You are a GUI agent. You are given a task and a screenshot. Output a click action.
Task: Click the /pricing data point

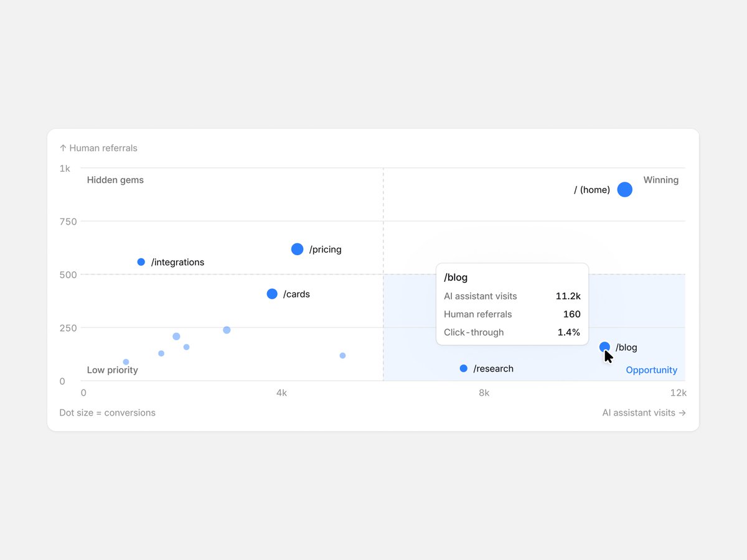(298, 249)
